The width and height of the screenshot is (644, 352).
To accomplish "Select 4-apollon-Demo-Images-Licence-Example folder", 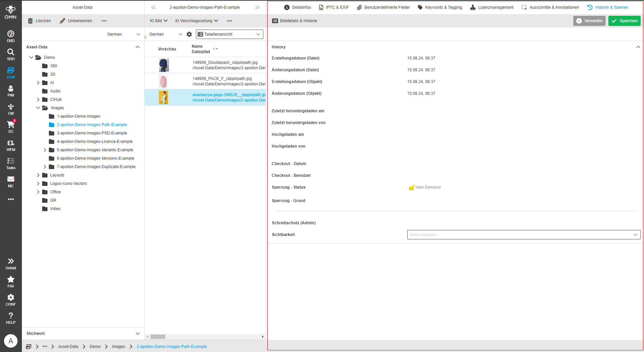I will (x=95, y=142).
